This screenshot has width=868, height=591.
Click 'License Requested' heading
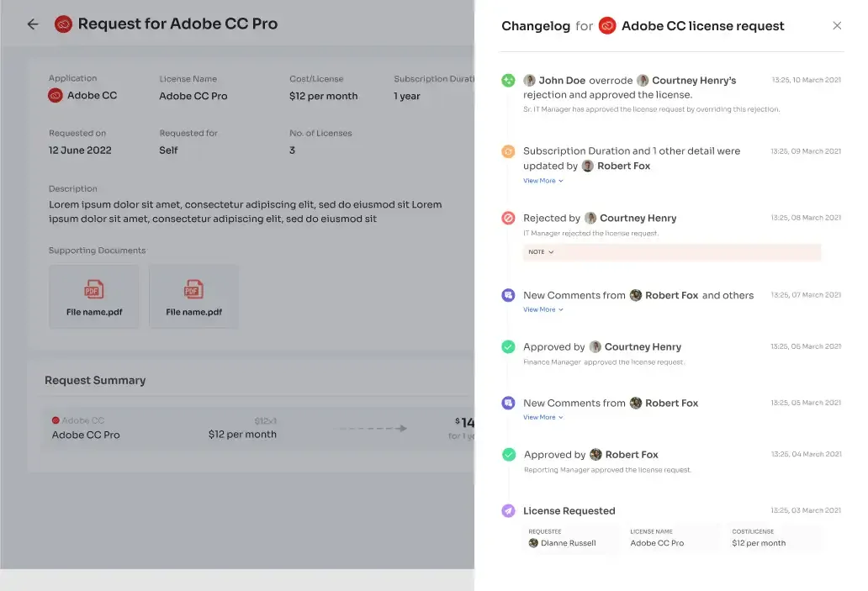[569, 511]
